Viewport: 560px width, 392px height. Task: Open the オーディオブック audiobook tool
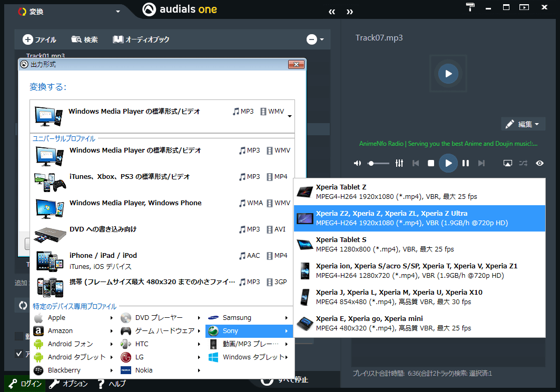point(141,39)
